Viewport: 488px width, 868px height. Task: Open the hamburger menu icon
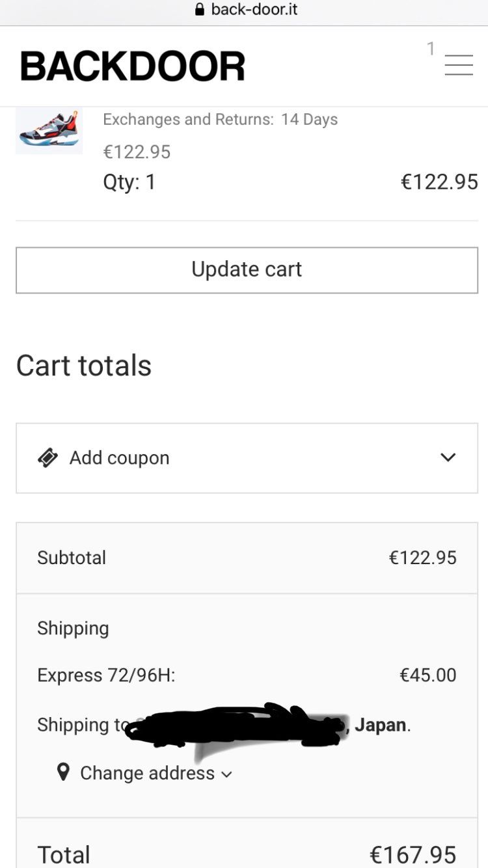(459, 64)
